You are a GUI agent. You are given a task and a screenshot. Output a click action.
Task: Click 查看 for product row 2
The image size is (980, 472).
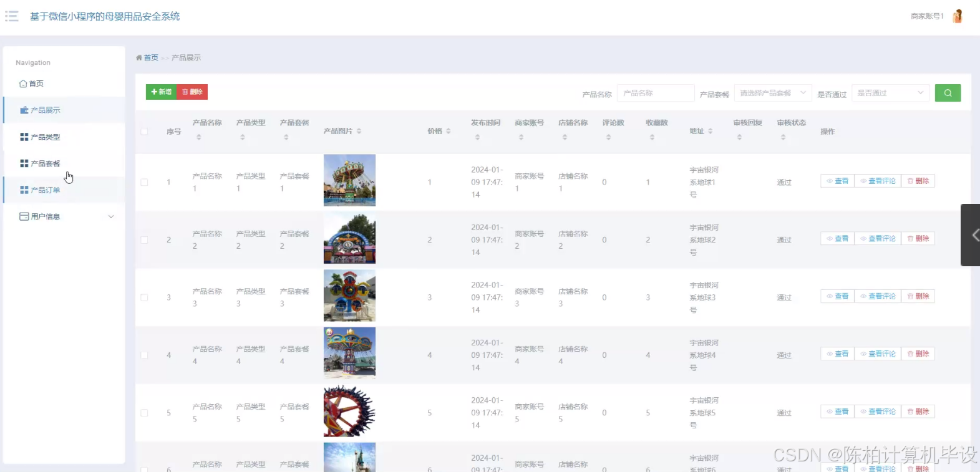837,238
